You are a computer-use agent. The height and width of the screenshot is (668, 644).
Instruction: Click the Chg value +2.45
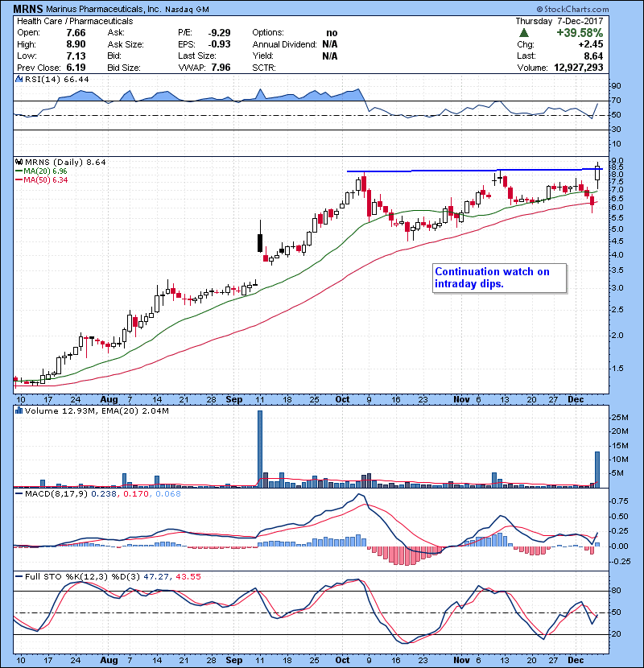[x=591, y=44]
